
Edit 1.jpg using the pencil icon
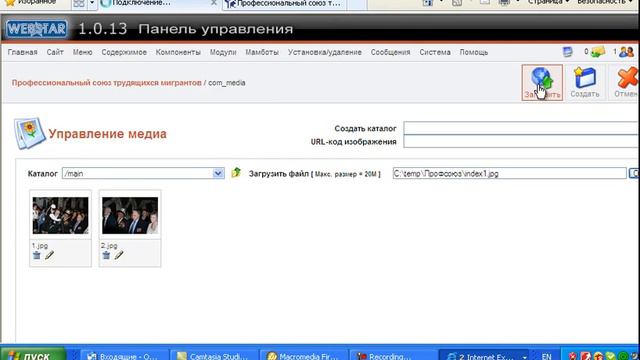(x=49, y=255)
